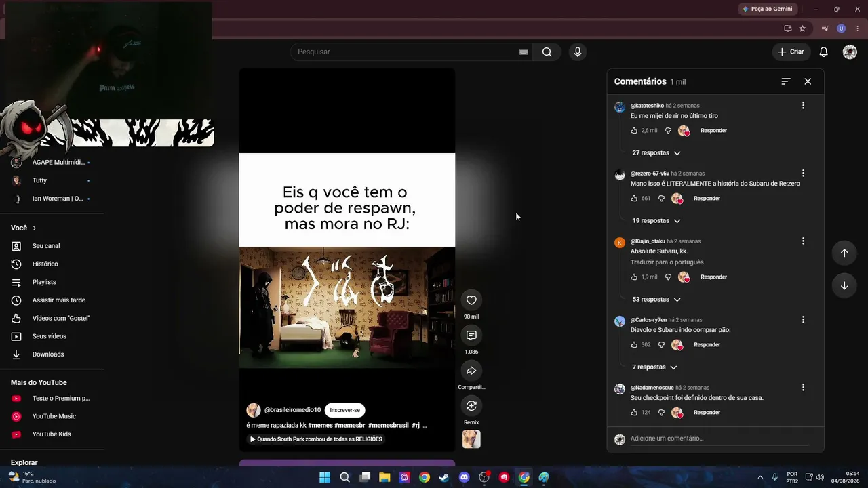Open YouTube Music from the sidebar
The width and height of the screenshot is (868, 488).
(x=54, y=416)
